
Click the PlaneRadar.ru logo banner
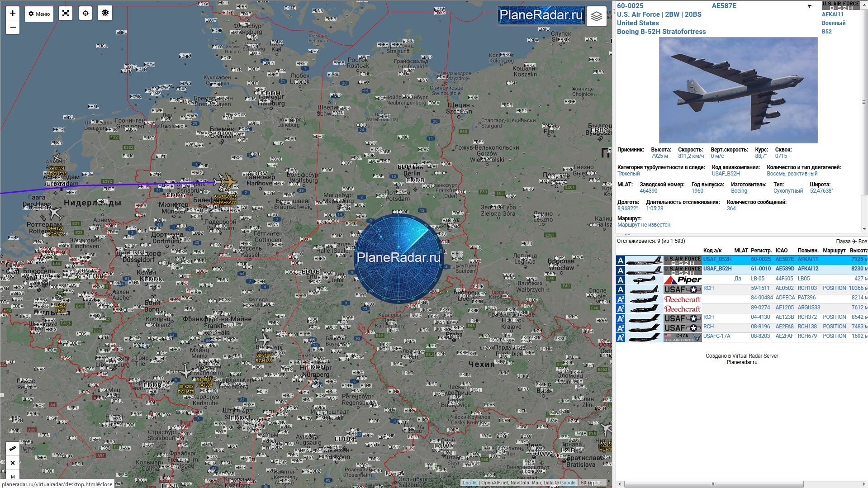pyautogui.click(x=541, y=15)
